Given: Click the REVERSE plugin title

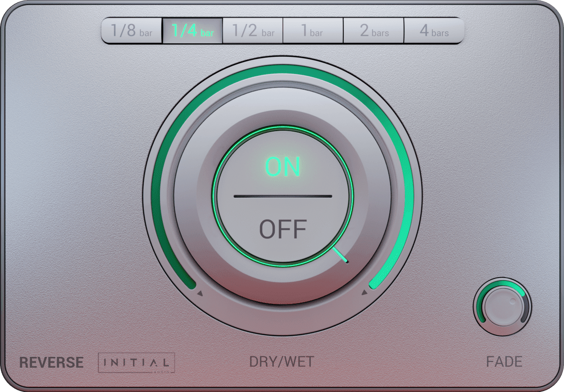Looking at the screenshot, I should (x=51, y=363).
